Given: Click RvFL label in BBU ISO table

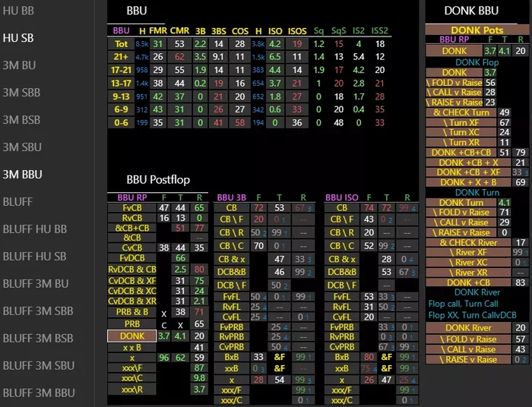Looking at the screenshot, I should coord(342,307).
